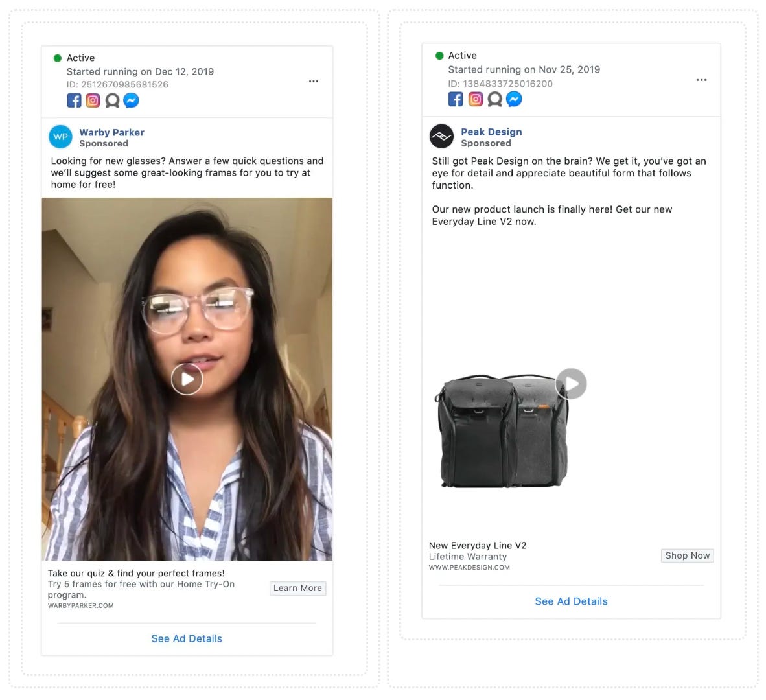The width and height of the screenshot is (766, 700).
Task: Click Audience Network icon on Warby Parker ad
Action: (112, 100)
